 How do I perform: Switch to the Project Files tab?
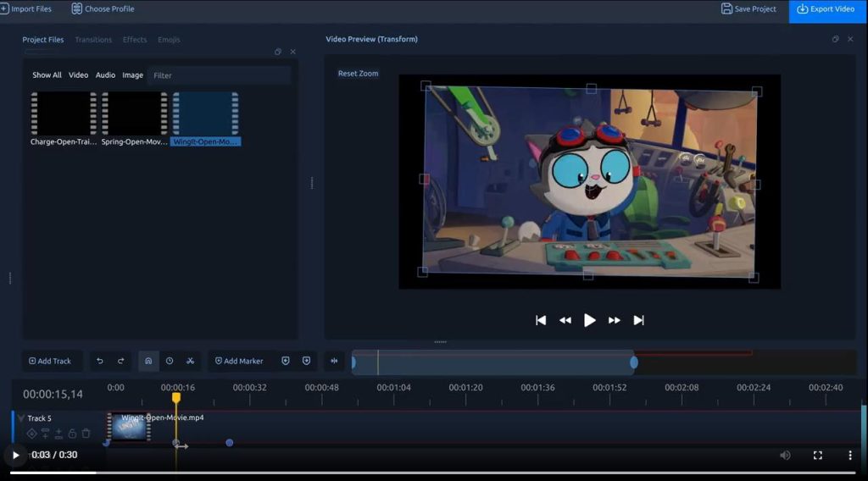click(42, 40)
